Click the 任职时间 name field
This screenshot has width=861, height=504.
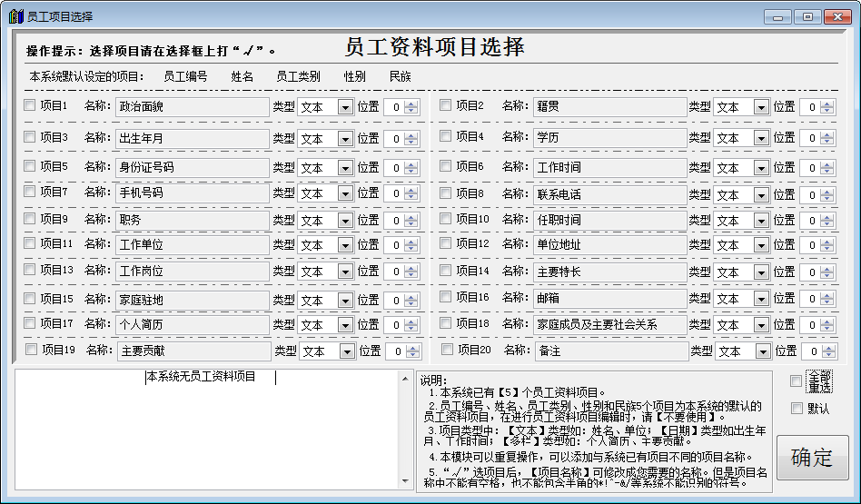tap(610, 220)
